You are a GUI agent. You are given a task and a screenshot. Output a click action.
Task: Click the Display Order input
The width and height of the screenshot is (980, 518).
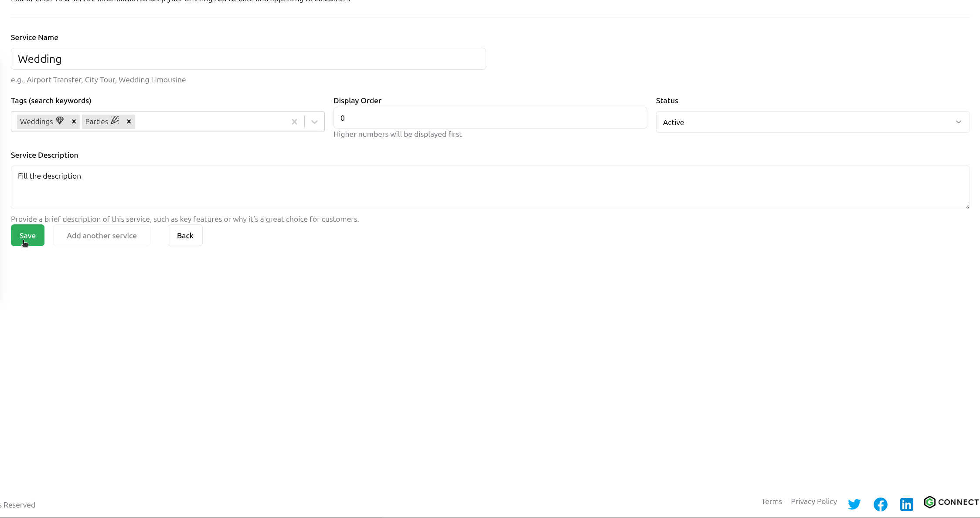tap(490, 118)
